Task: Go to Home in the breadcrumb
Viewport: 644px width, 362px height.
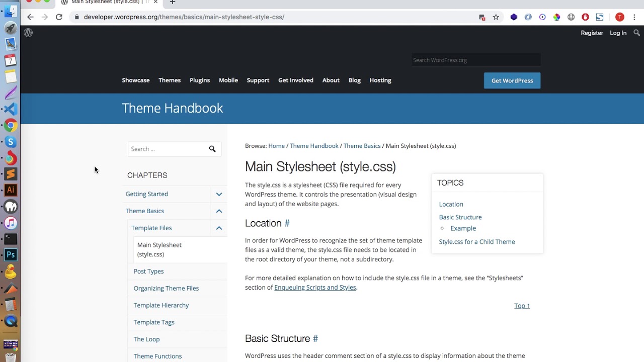Action: [277, 146]
